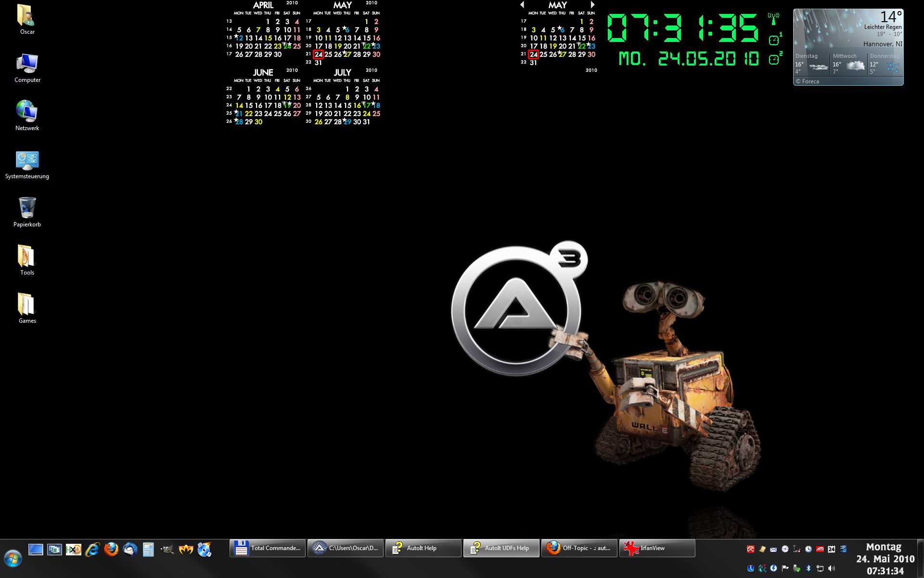Viewport: 924px width, 578px height.
Task: Open the volume speaker tray icon
Action: coord(832,568)
